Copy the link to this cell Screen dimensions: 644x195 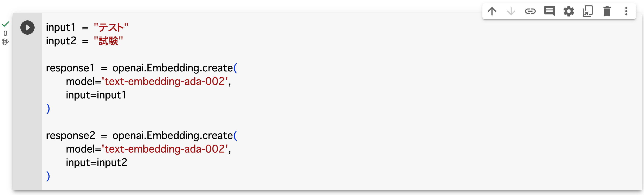tap(531, 11)
